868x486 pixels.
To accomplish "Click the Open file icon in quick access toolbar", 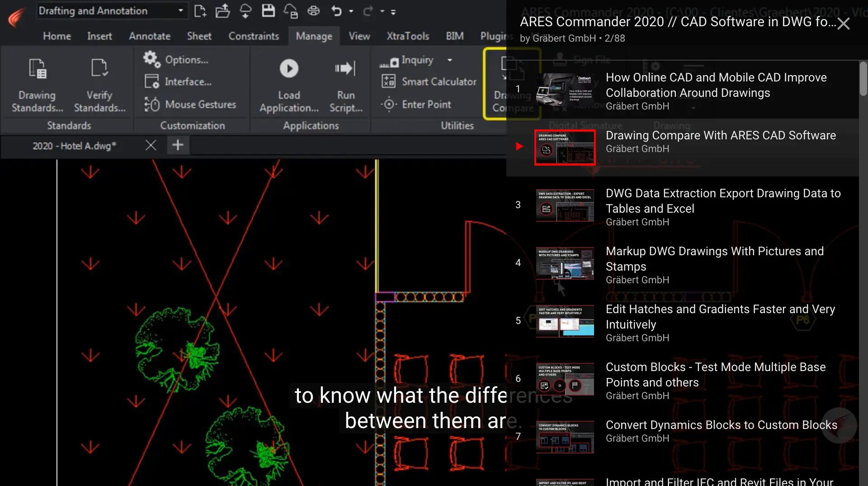I will click(x=222, y=11).
